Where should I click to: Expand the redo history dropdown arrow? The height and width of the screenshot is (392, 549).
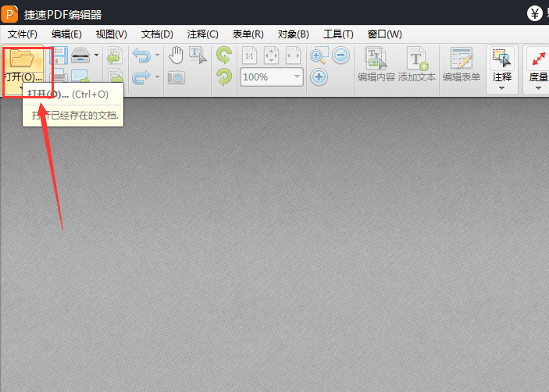[157, 77]
